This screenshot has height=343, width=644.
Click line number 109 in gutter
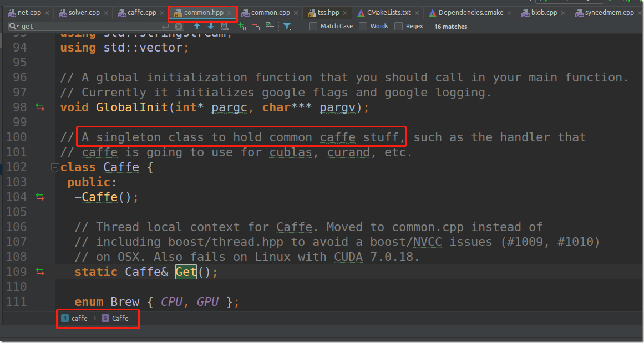coord(17,272)
